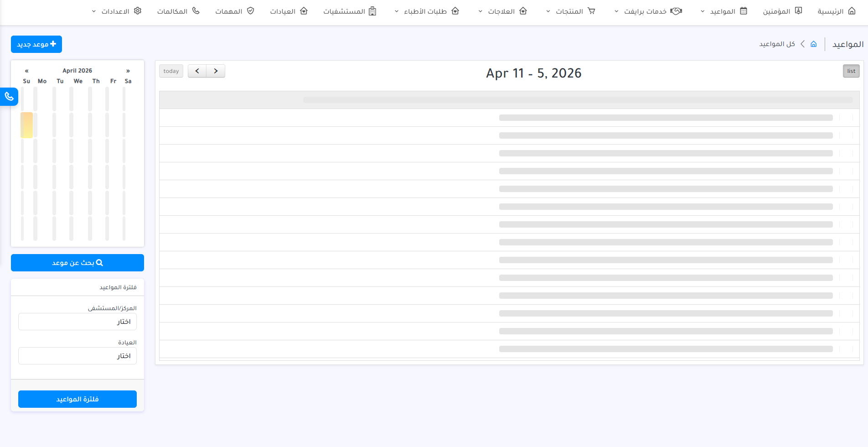Go to next month in mini calendar
868x447 pixels.
point(128,71)
